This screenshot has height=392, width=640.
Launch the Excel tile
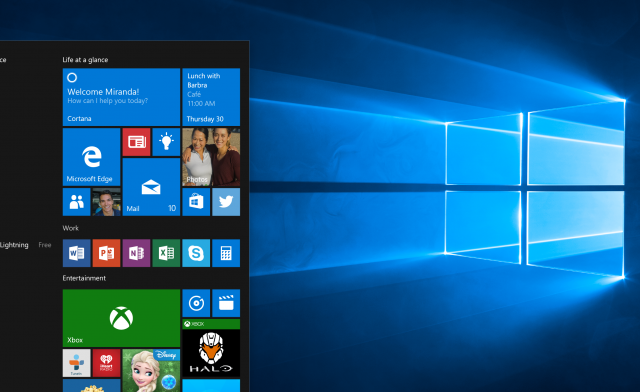click(166, 253)
